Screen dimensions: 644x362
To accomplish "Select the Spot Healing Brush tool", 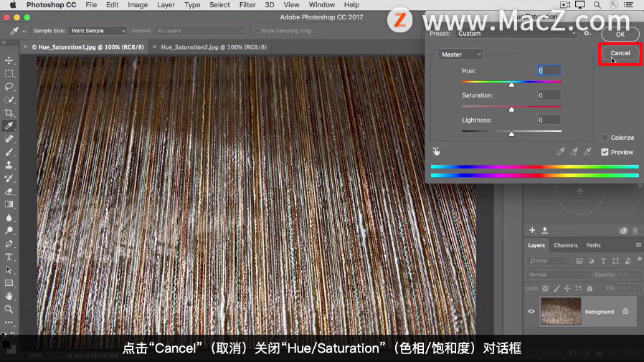I will click(9, 139).
